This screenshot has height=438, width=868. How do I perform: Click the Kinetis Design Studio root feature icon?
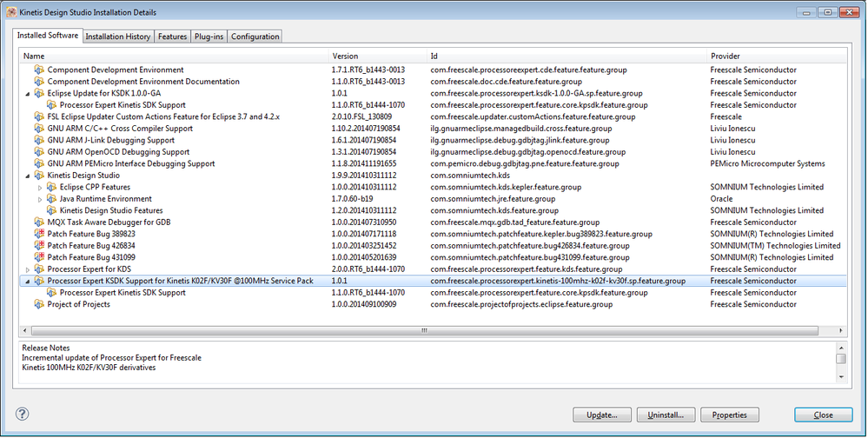39,175
